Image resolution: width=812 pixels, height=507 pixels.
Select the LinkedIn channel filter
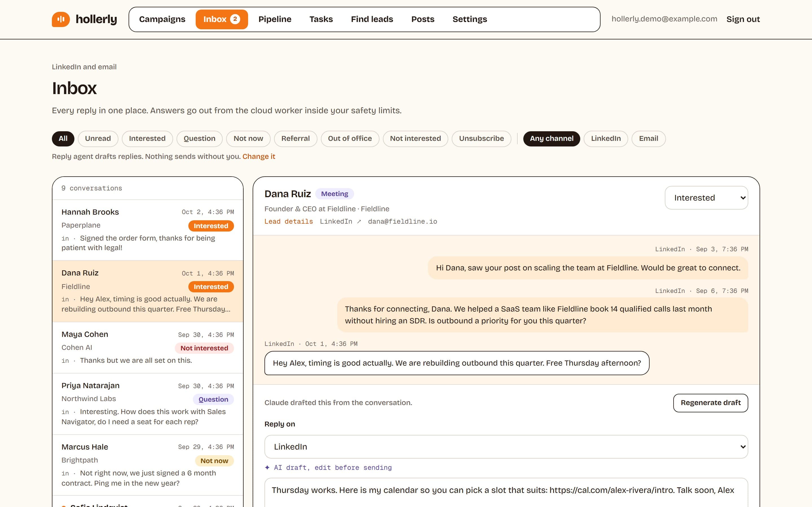click(606, 139)
